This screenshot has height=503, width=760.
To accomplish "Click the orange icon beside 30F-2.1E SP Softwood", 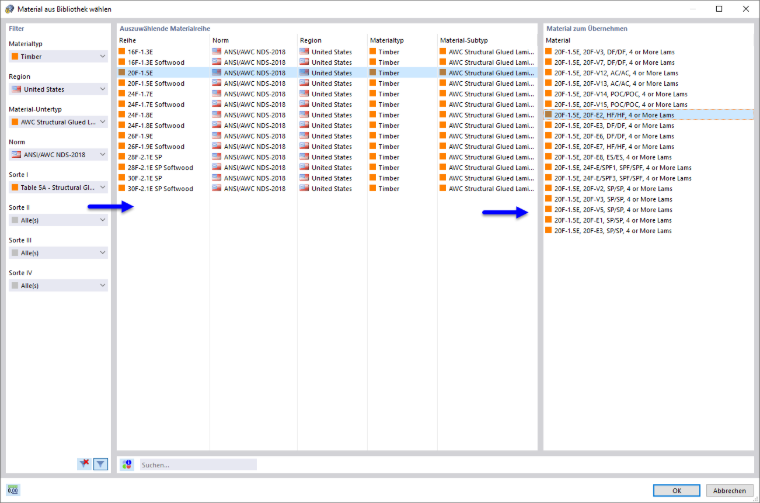I will pos(122,188).
